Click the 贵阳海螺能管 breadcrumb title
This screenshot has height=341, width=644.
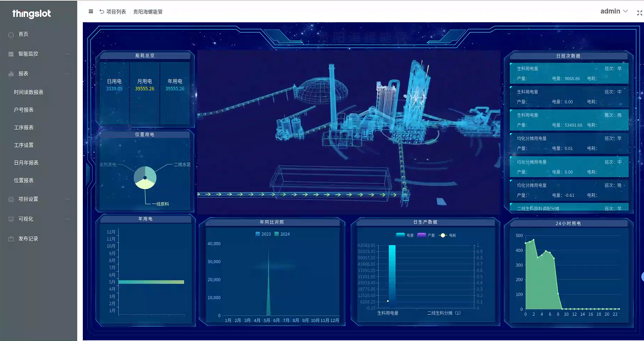[x=148, y=12]
